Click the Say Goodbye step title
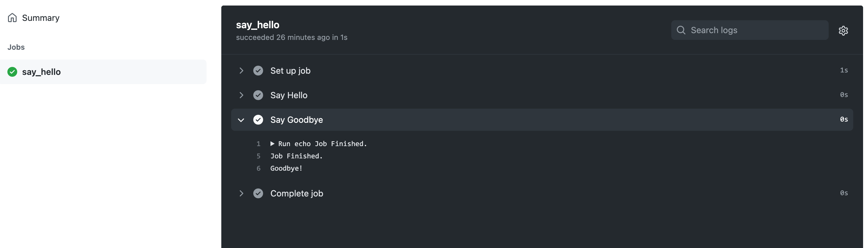Image resolution: width=868 pixels, height=248 pixels. pos(297,120)
